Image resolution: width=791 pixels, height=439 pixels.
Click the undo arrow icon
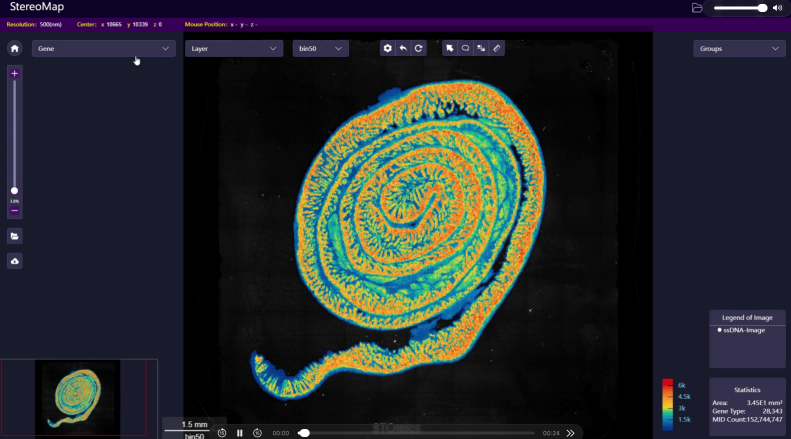point(403,48)
